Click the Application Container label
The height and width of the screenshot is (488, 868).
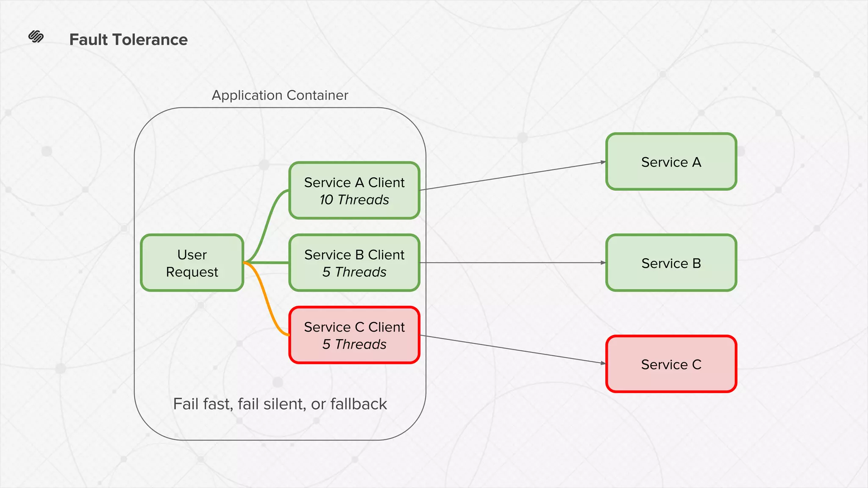(280, 95)
